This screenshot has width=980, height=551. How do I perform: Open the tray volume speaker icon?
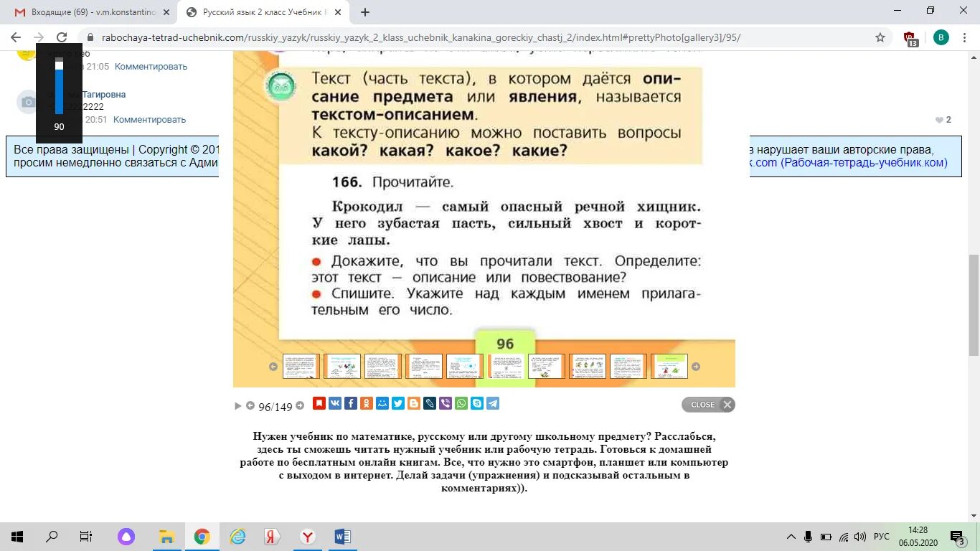click(860, 537)
